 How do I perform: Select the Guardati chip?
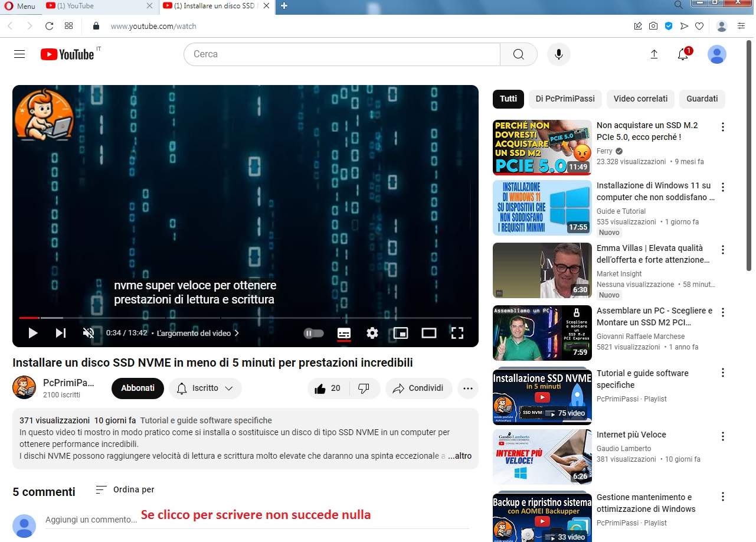point(702,99)
